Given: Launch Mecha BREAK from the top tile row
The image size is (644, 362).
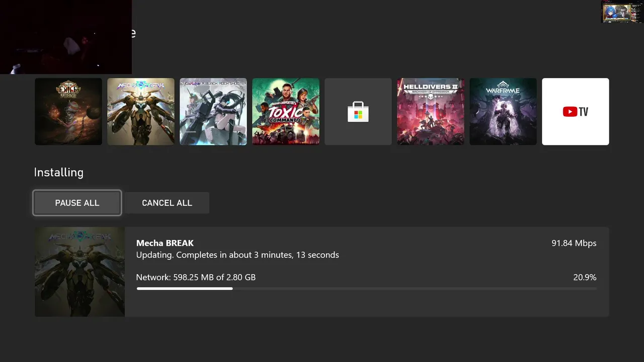Looking at the screenshot, I should (x=141, y=112).
